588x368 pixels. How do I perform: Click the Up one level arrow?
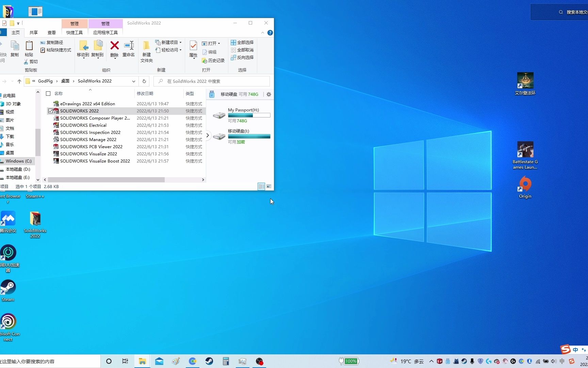click(x=19, y=81)
